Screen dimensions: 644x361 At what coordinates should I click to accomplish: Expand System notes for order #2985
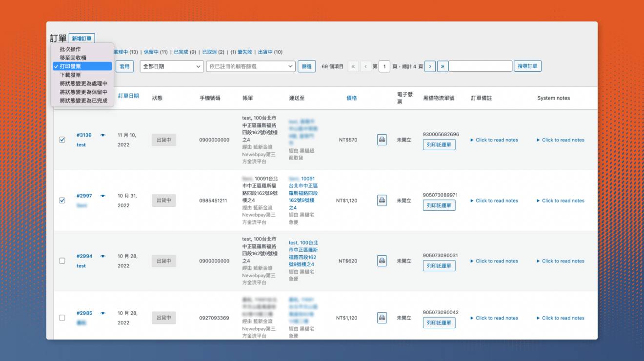tap(561, 318)
